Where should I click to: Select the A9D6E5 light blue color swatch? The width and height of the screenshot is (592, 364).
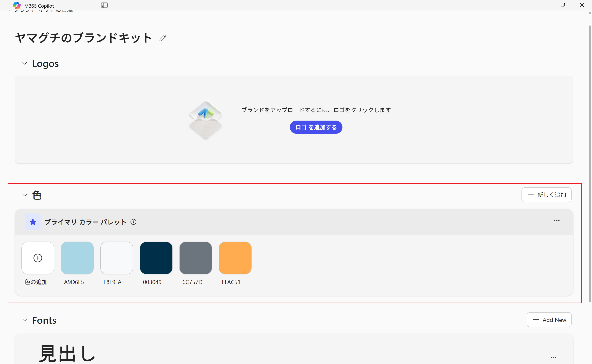click(x=77, y=258)
